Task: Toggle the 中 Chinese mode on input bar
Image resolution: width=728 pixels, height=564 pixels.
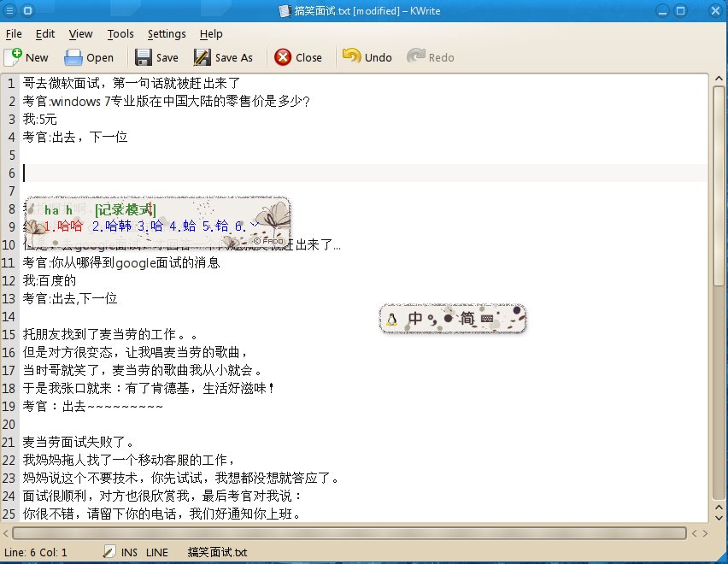Action: [415, 319]
